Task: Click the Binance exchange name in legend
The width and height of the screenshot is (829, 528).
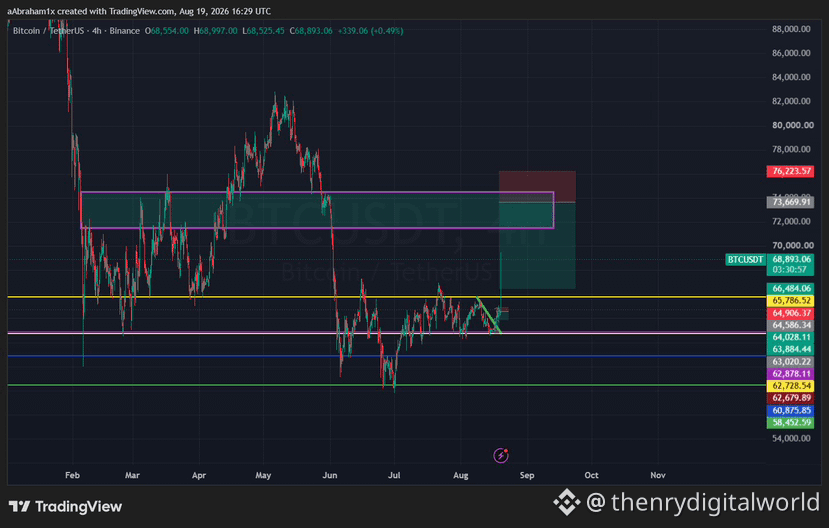Action: 125,31
